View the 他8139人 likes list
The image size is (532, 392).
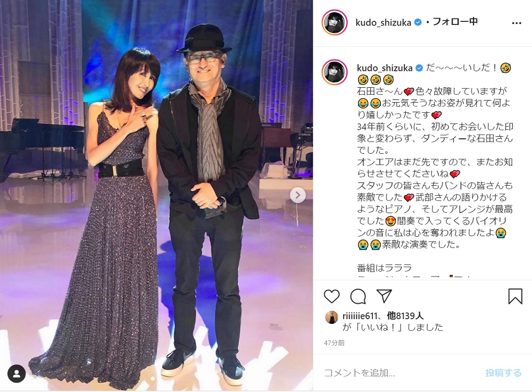coord(405,316)
